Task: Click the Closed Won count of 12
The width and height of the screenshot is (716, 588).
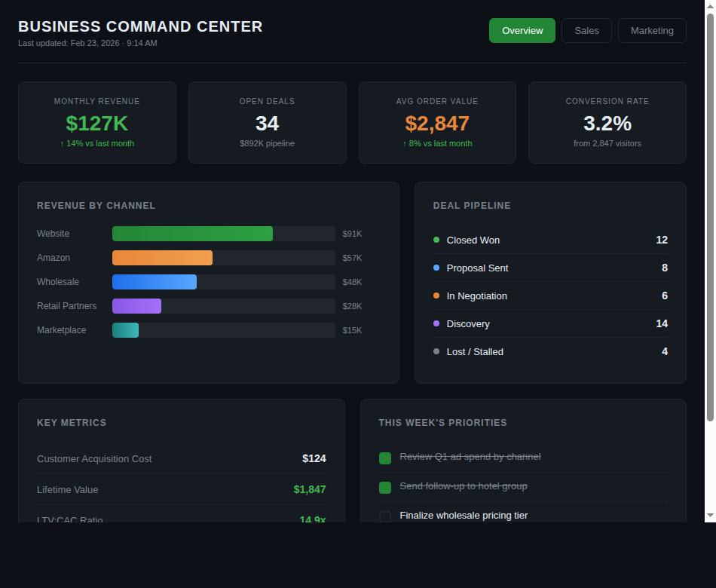Action: point(662,240)
